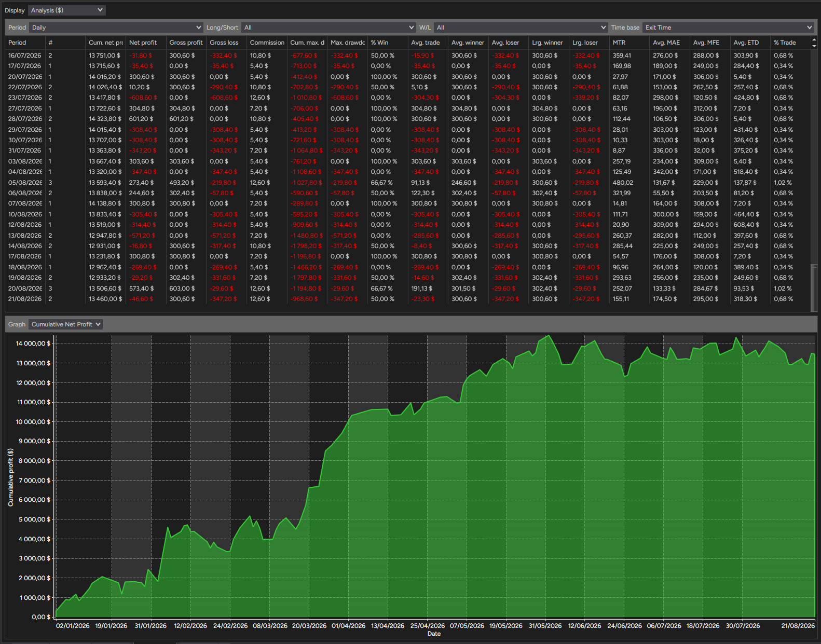Image resolution: width=821 pixels, height=644 pixels.
Task: Click the Max. drawdown column header
Action: tap(347, 43)
